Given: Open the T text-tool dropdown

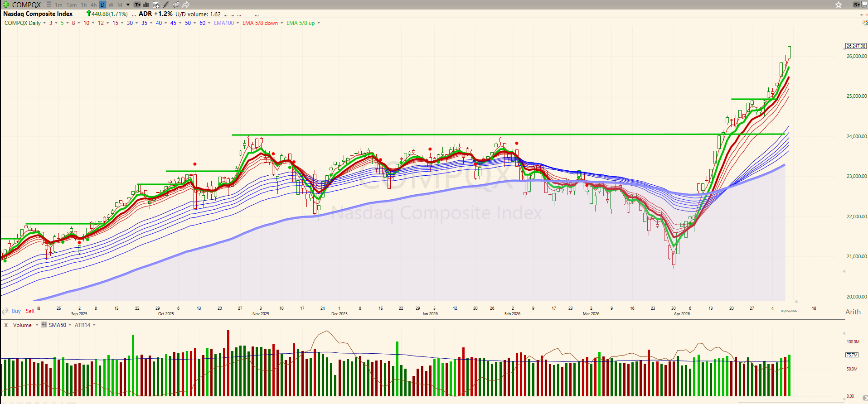Looking at the screenshot, I should pyautogui.click(x=137, y=5).
